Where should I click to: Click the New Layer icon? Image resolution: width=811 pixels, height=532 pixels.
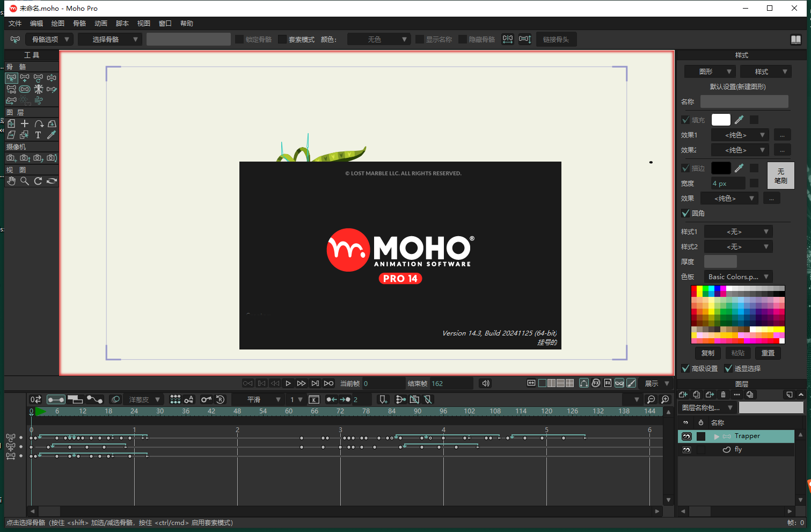pos(683,395)
